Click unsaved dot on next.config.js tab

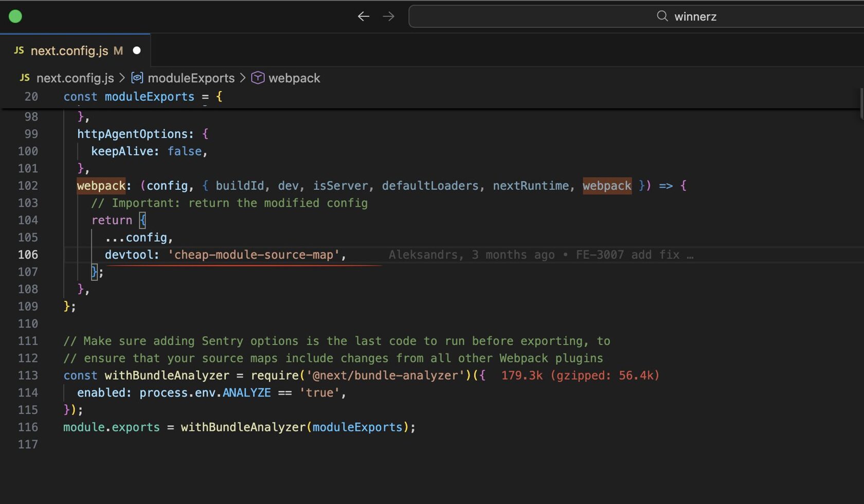(x=137, y=50)
